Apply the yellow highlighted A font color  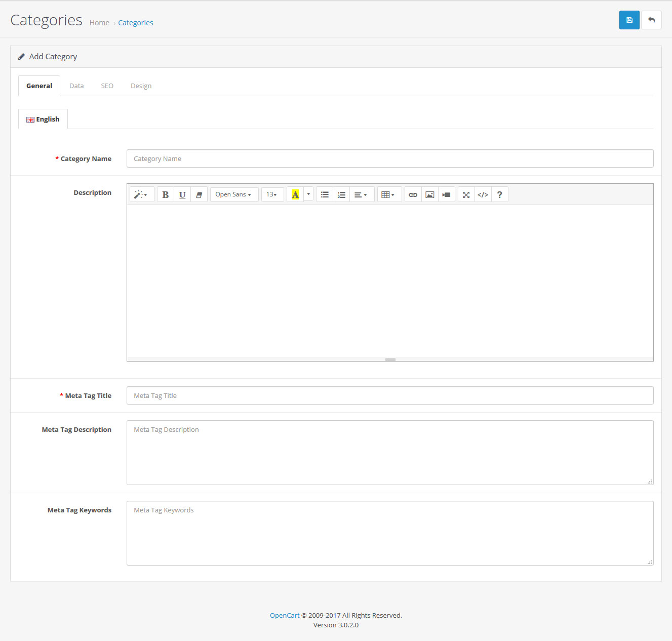pos(295,194)
